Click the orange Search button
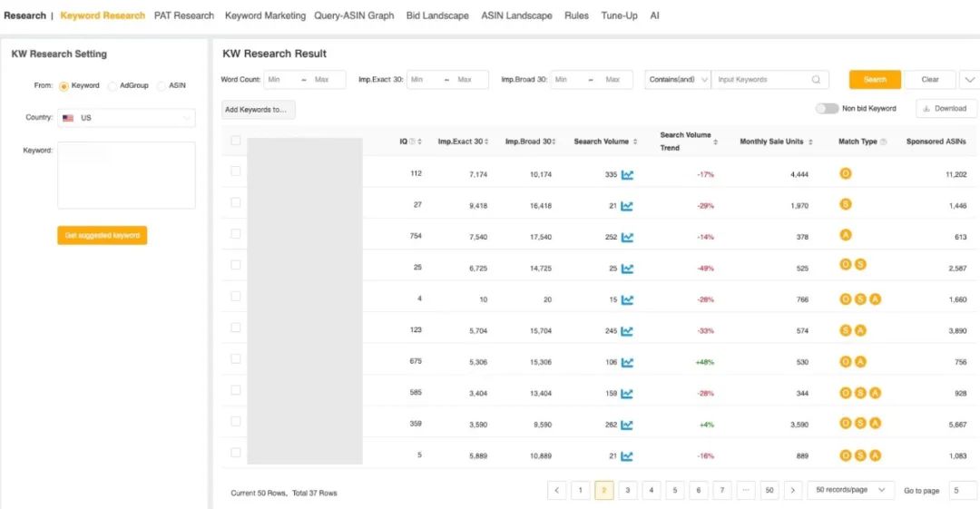Viewport: 980px width, 509px height. (875, 80)
